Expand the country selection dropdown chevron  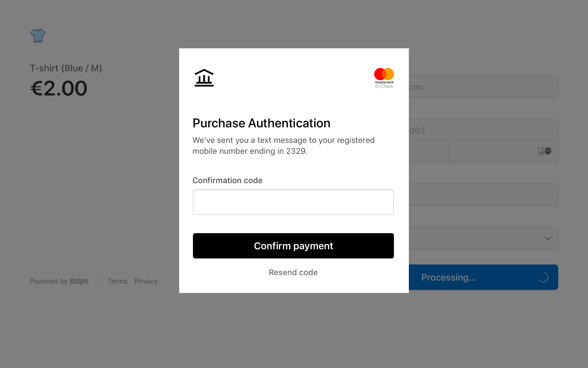548,238
